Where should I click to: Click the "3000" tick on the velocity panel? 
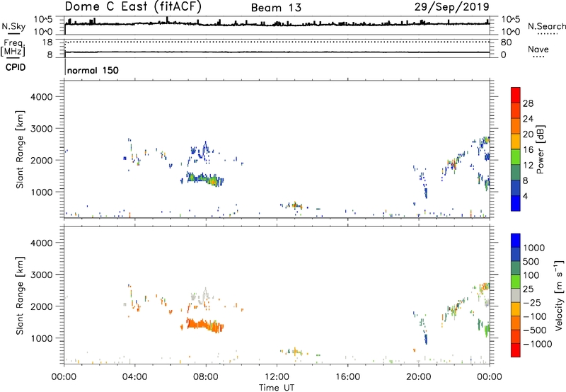(42, 275)
